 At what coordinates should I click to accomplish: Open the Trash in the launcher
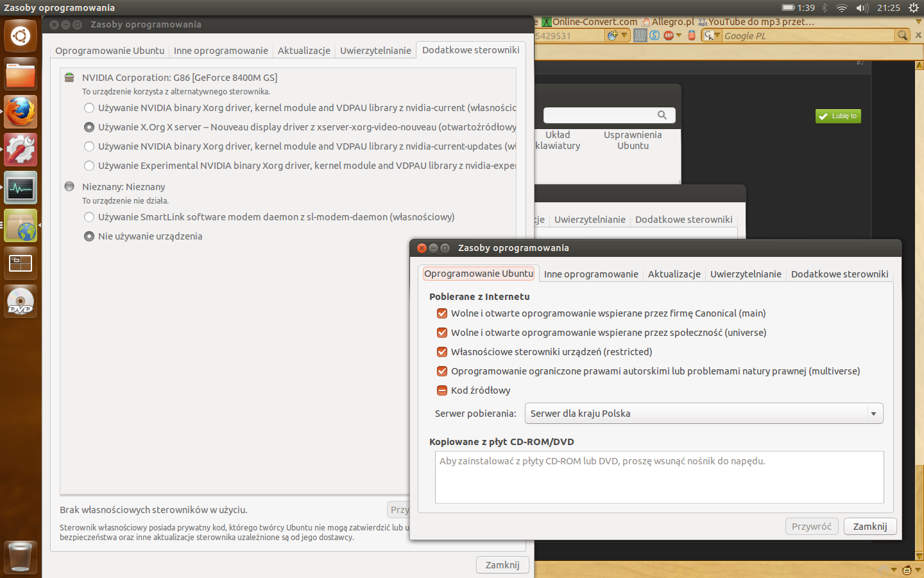point(21,557)
